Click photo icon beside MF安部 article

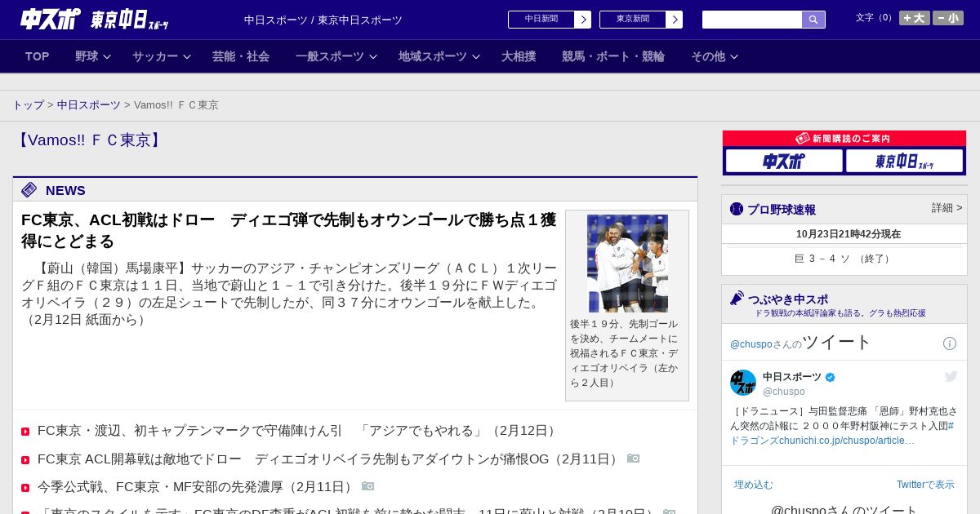coord(368,486)
